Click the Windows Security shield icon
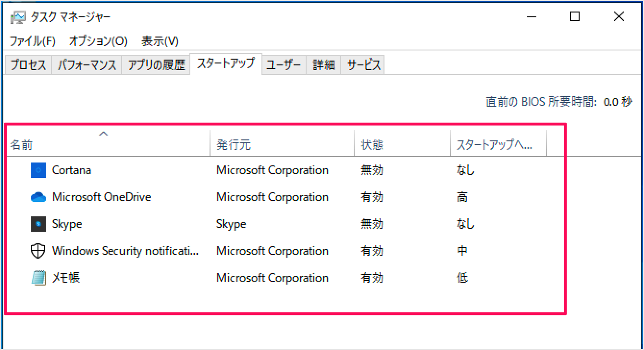644x350 pixels. coord(38,251)
